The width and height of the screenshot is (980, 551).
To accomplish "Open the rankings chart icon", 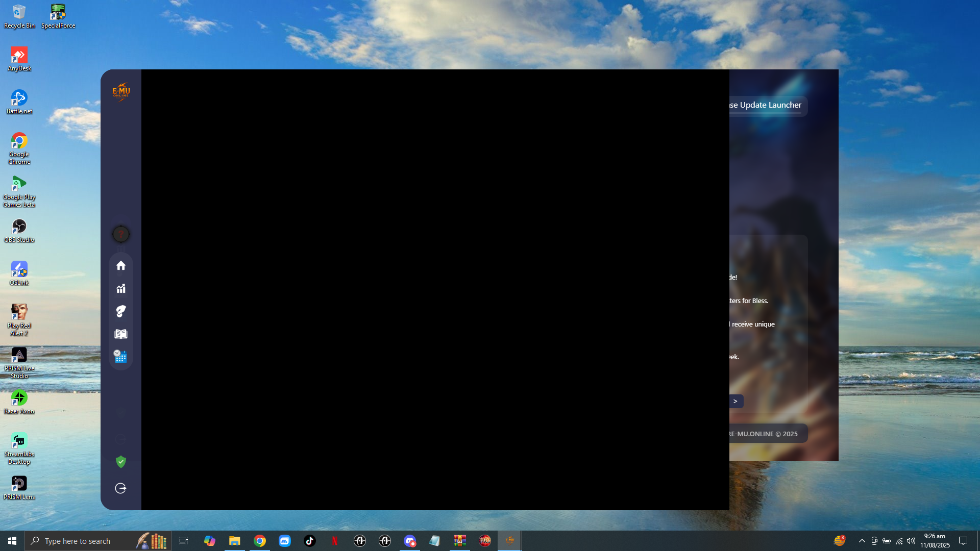I will [121, 288].
